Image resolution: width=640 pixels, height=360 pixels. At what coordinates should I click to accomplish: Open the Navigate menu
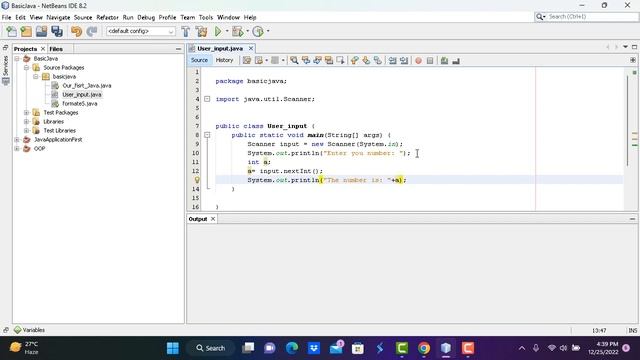point(58,17)
